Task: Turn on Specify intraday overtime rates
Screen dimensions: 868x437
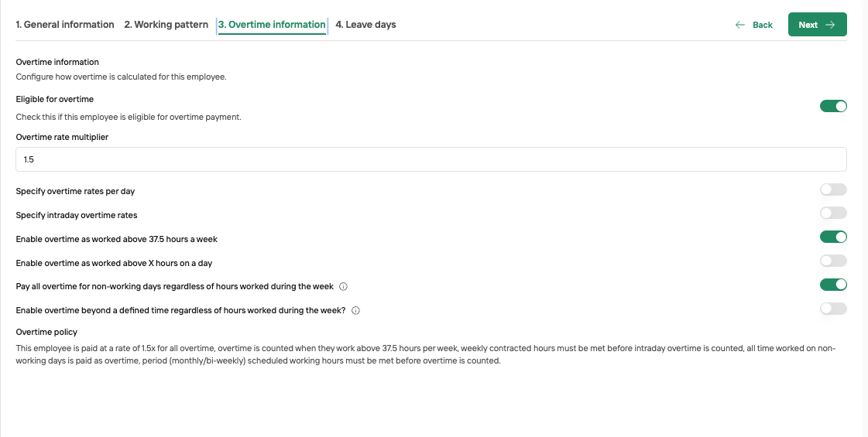Action: point(833,213)
